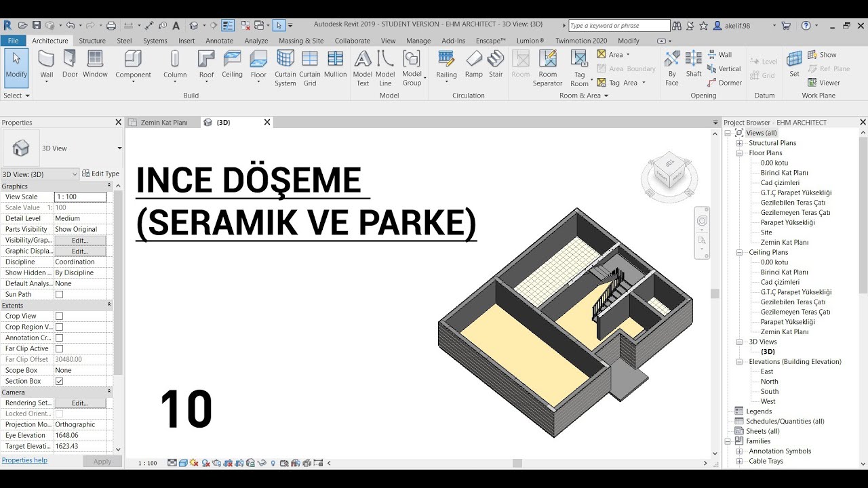The height and width of the screenshot is (488, 868).
Task: Select the Railing tool
Action: pos(446,66)
